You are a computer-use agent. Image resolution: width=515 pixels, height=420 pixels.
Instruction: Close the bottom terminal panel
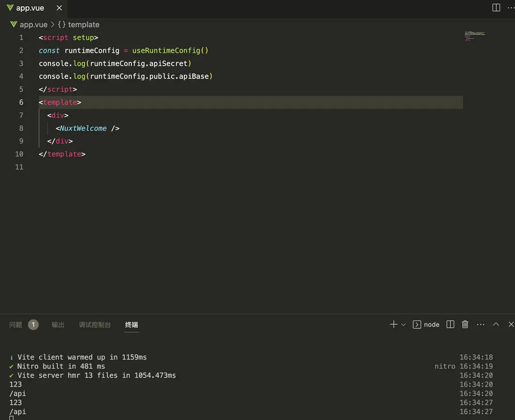coord(511,324)
